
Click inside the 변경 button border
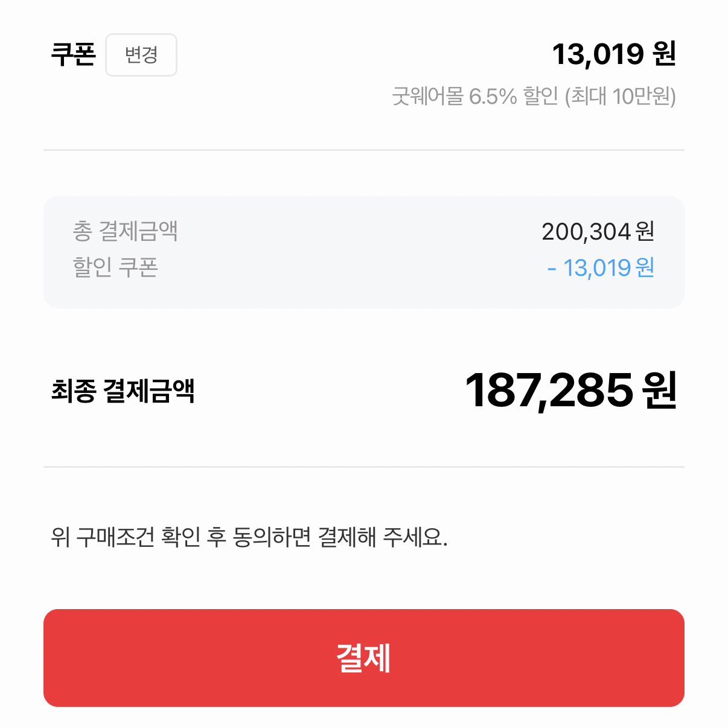coord(141,55)
